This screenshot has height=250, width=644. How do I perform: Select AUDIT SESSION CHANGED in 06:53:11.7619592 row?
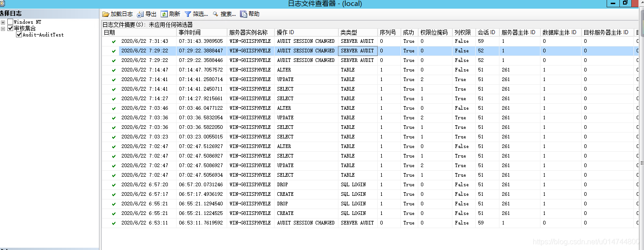coord(306,223)
